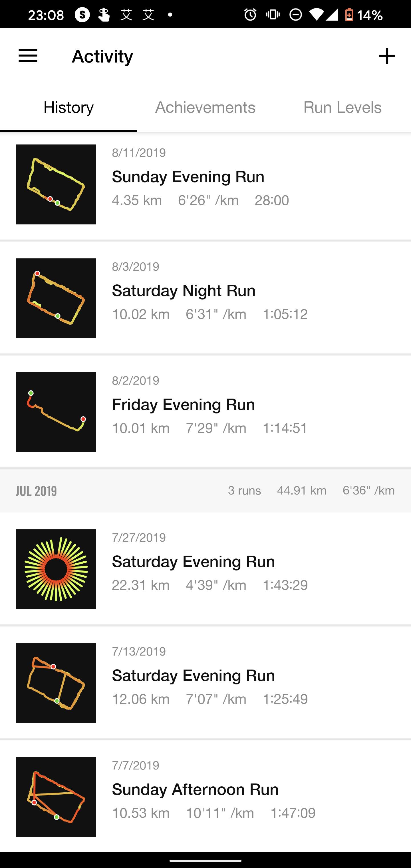The width and height of the screenshot is (411, 868).
Task: View the 8/11/2019 run route map thumbnail
Action: click(x=56, y=184)
